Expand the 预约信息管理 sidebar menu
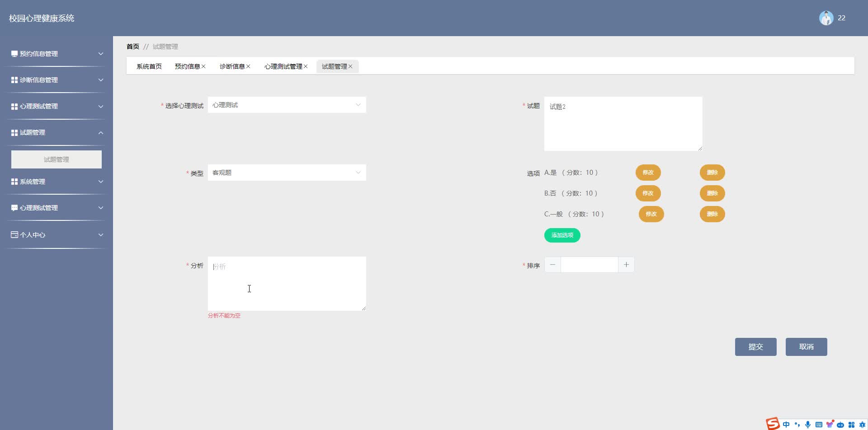868x430 pixels. tap(57, 54)
